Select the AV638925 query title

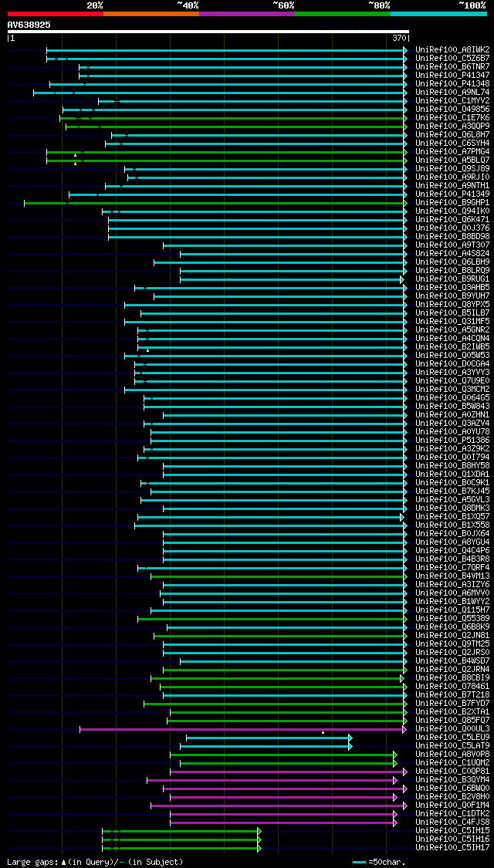click(29, 25)
